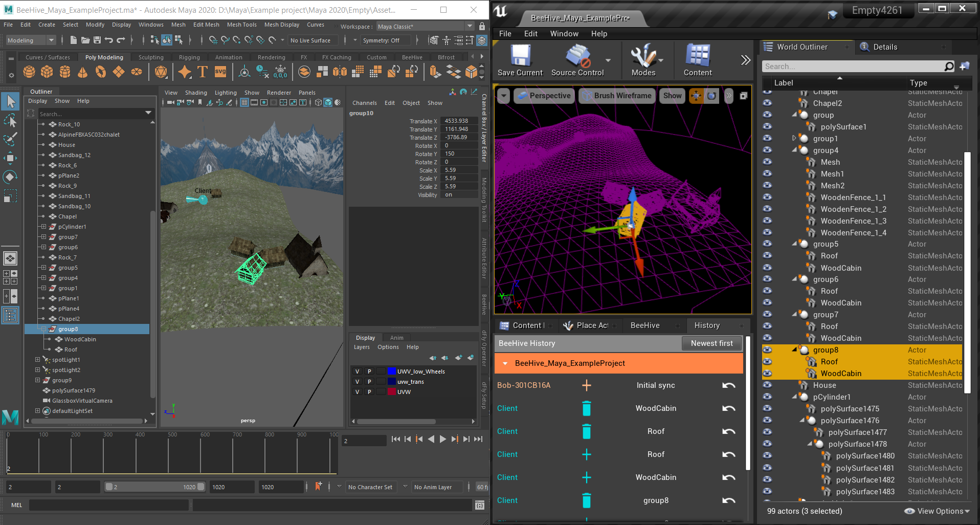This screenshot has width=980, height=525.
Task: Expand group1 in World Outliner
Action: [794, 138]
